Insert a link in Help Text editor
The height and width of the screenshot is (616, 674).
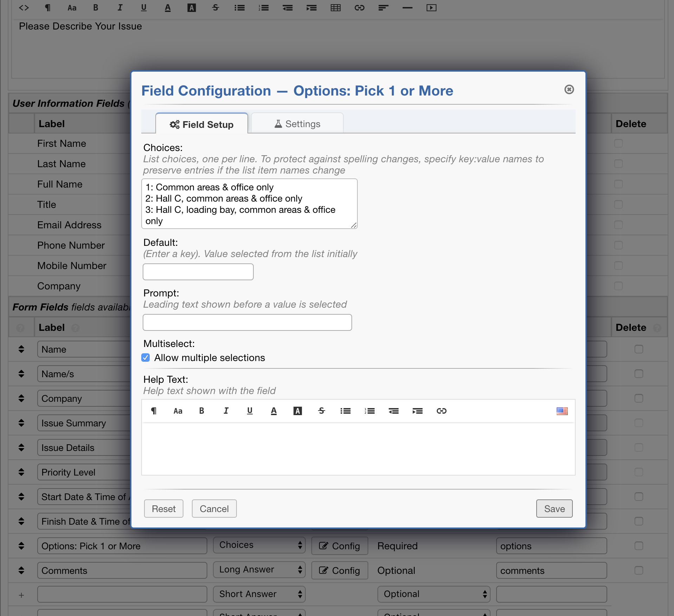[x=441, y=411]
